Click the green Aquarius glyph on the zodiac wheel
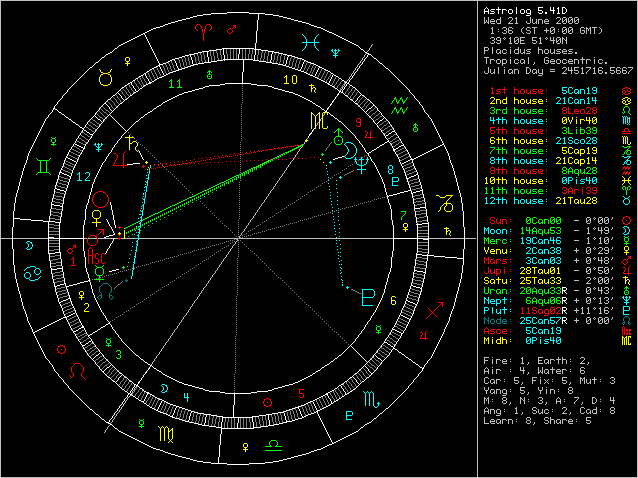This screenshot has width=638, height=478. pyautogui.click(x=400, y=101)
